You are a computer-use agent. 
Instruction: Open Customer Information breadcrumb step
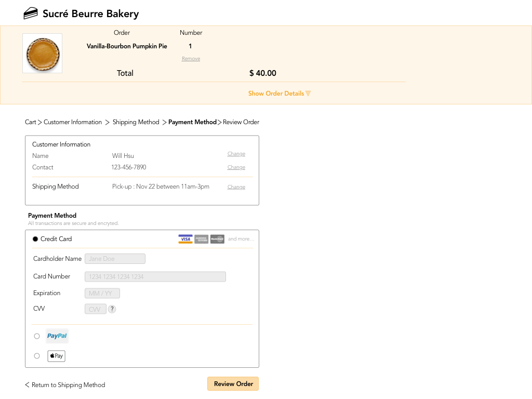(x=73, y=122)
